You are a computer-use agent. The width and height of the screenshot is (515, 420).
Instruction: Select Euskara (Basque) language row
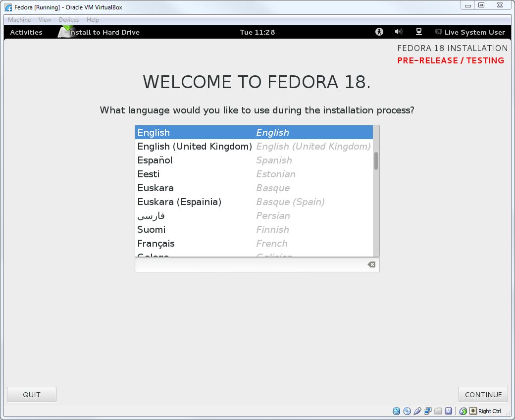254,188
